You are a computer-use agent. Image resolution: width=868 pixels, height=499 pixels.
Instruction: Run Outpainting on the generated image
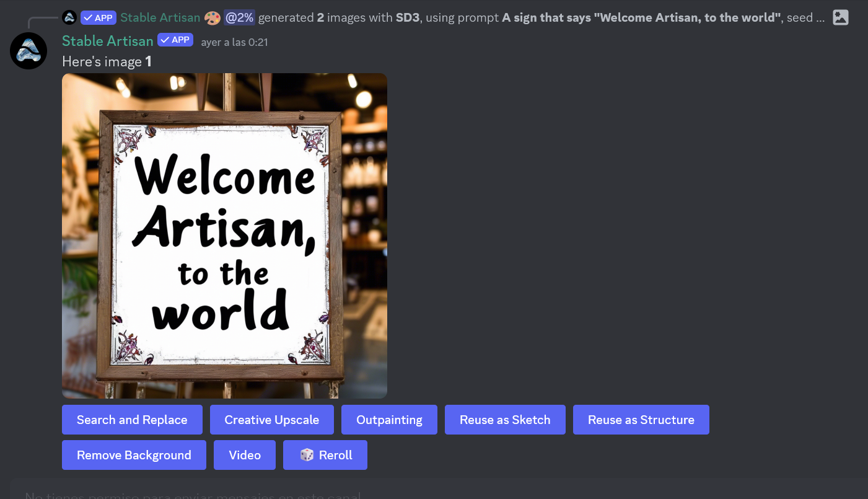tap(389, 420)
